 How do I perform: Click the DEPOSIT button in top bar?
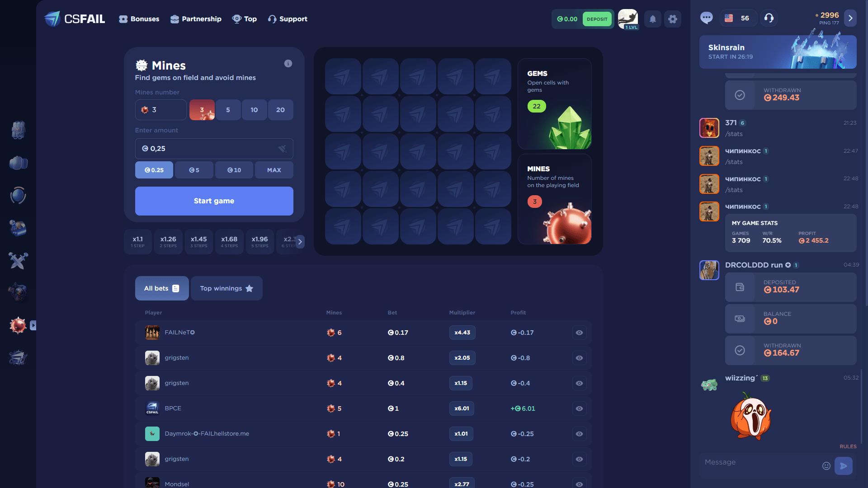click(x=596, y=19)
